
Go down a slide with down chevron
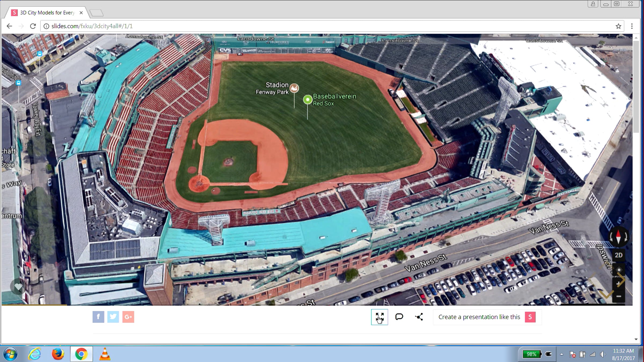point(606,294)
